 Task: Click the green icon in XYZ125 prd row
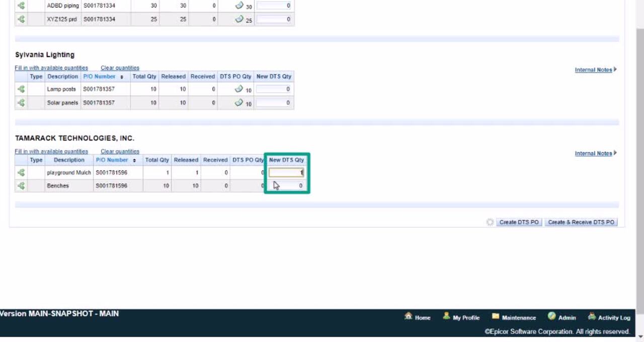(x=21, y=19)
